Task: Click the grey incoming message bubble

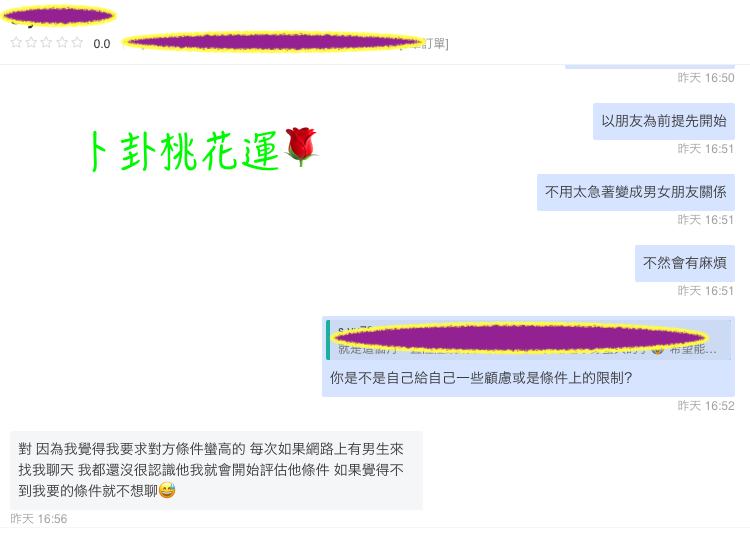Action: pos(216,470)
